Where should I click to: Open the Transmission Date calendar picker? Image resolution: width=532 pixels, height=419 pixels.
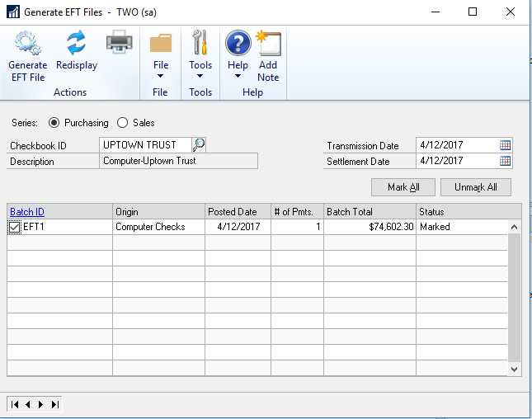tap(505, 145)
